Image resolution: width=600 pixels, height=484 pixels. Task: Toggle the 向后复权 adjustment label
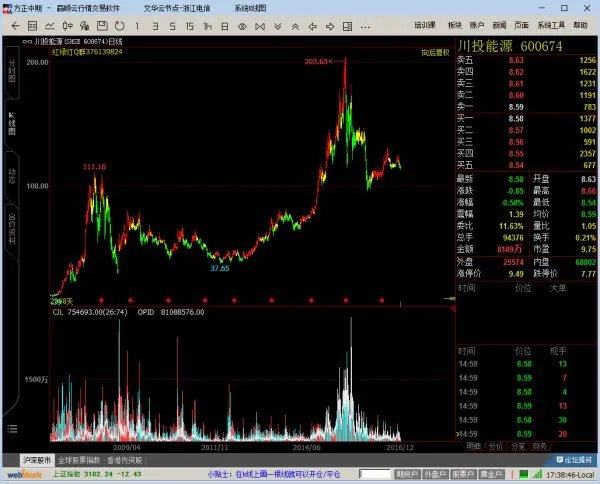pyautogui.click(x=435, y=53)
